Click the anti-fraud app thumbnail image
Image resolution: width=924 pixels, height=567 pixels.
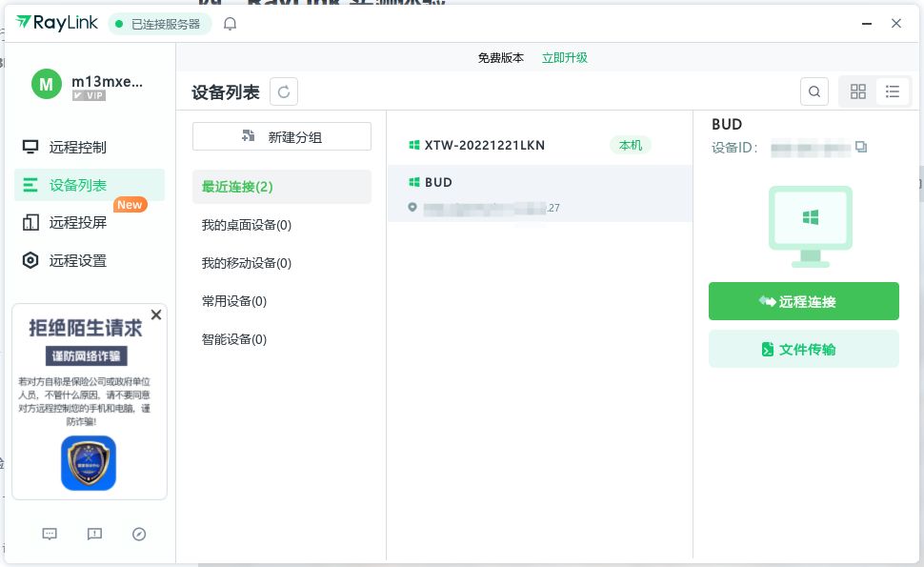pyautogui.click(x=89, y=463)
